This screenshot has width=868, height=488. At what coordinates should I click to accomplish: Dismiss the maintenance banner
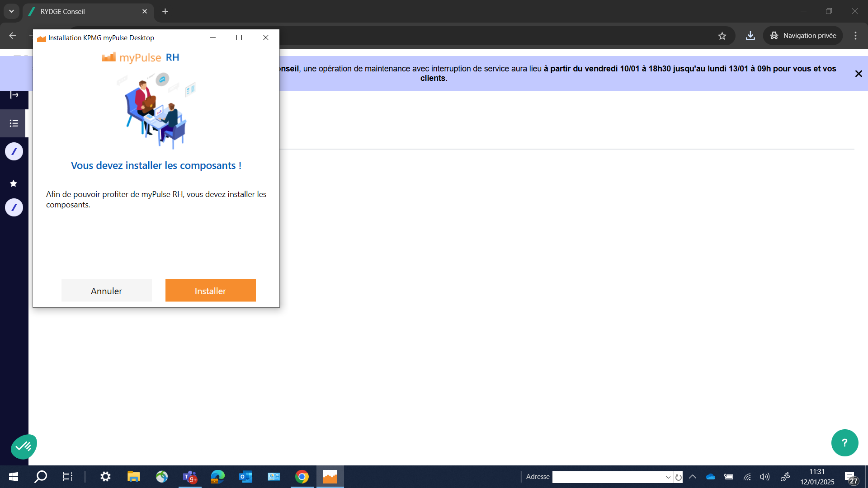(x=859, y=74)
